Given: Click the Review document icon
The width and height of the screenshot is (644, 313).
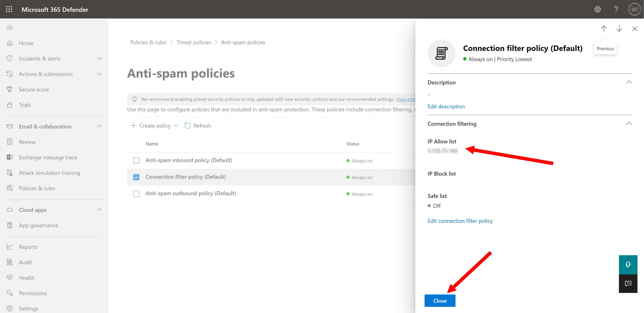Looking at the screenshot, I should pos(10,142).
